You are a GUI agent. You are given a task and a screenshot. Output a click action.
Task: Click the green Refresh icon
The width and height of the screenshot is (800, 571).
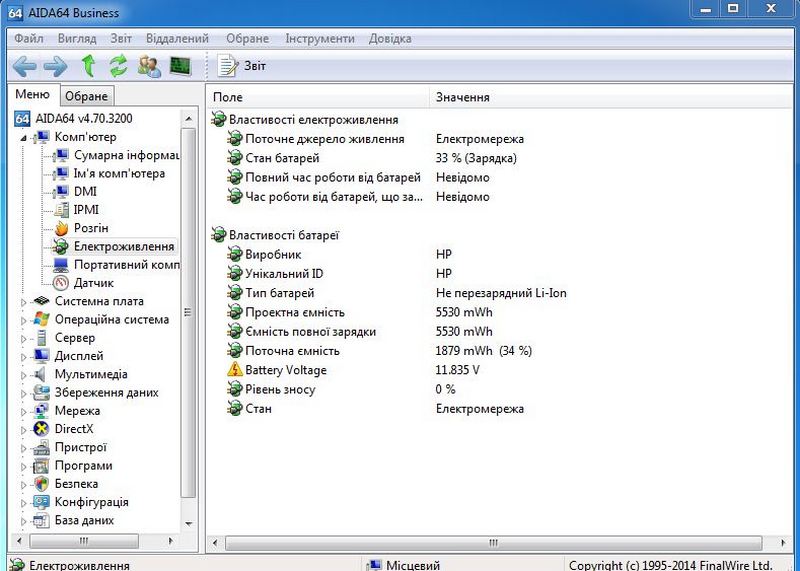[x=118, y=66]
